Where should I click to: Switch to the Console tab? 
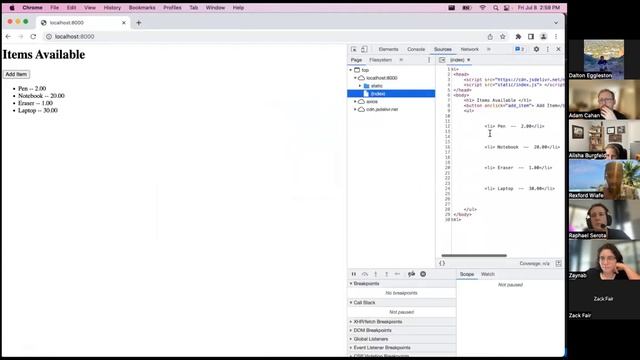click(x=416, y=49)
